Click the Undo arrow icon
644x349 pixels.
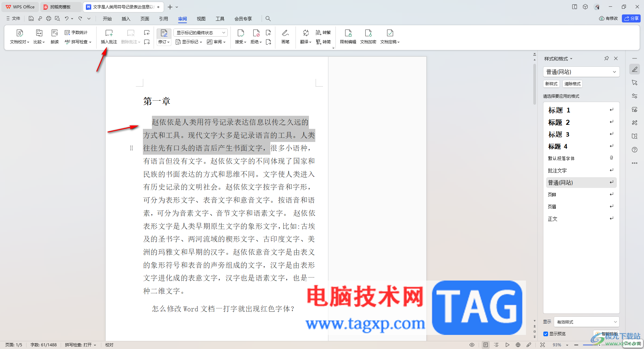coord(67,18)
